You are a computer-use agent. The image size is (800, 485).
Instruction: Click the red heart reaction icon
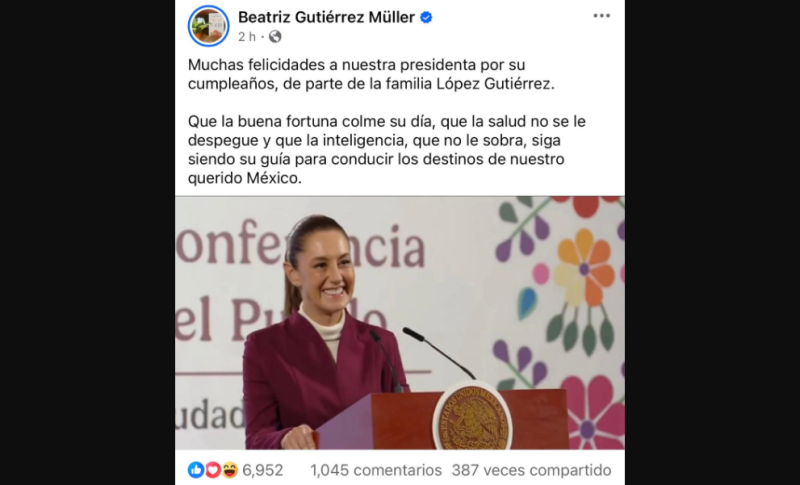213,470
